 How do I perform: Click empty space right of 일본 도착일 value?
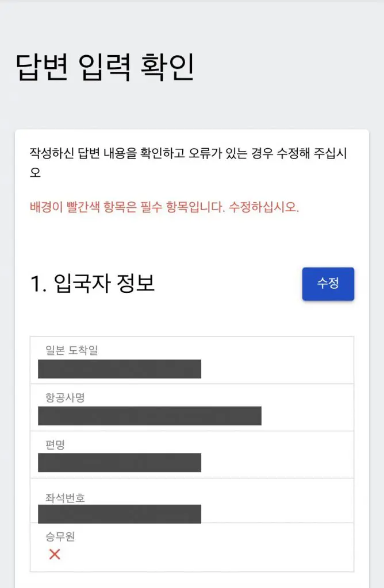276,369
